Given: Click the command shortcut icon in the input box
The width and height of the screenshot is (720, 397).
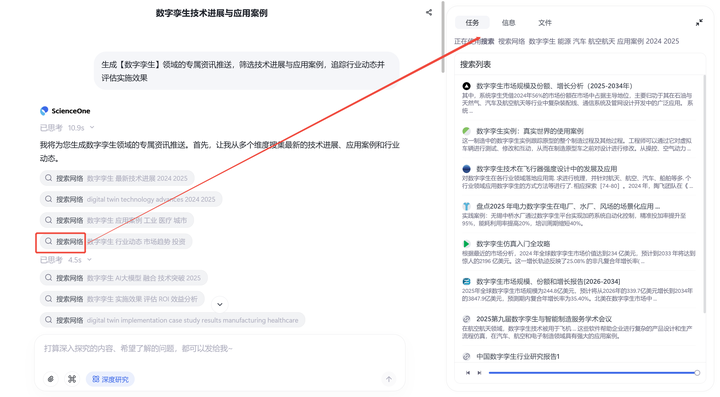Looking at the screenshot, I should [x=72, y=379].
